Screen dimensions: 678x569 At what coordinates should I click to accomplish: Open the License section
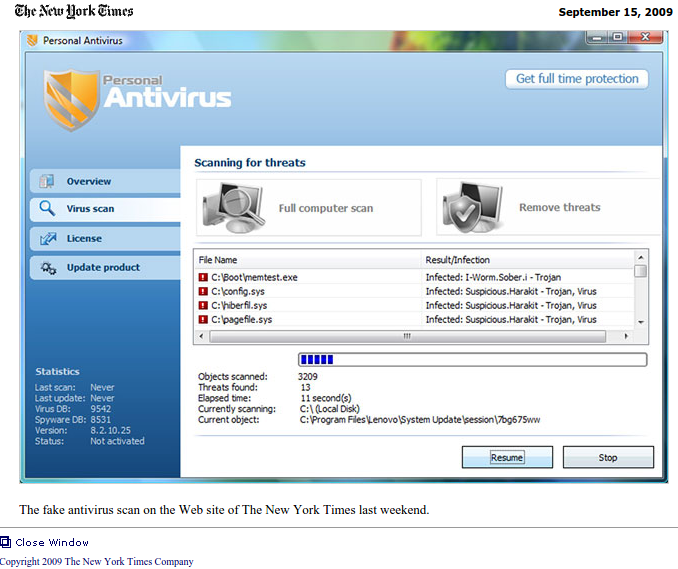point(105,239)
